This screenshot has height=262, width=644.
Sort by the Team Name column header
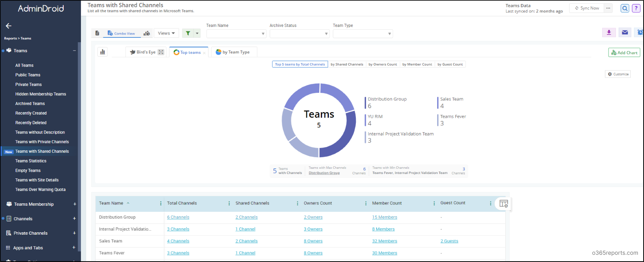pyautogui.click(x=111, y=203)
